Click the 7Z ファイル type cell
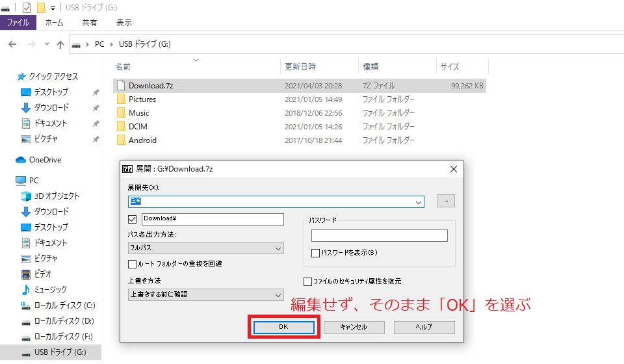Screen dimensions: 624x364 coord(379,86)
